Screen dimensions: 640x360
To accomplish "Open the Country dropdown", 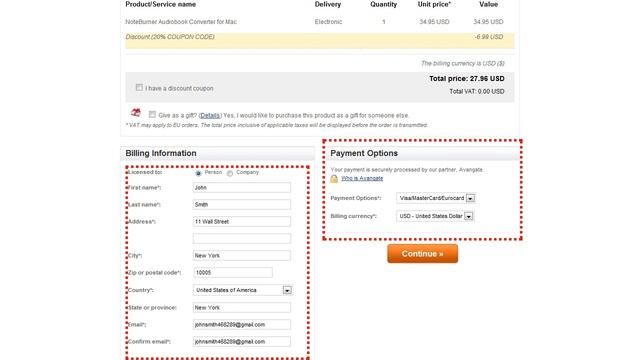I will [242, 290].
